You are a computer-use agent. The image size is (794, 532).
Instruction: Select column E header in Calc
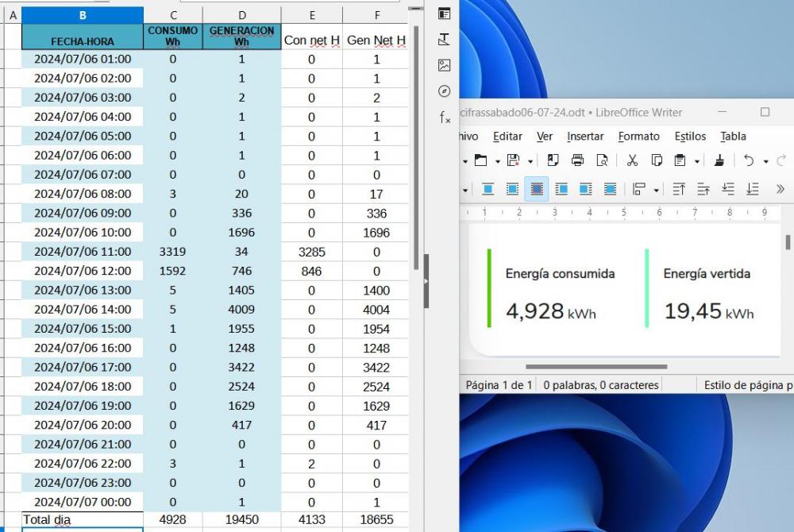pos(312,15)
